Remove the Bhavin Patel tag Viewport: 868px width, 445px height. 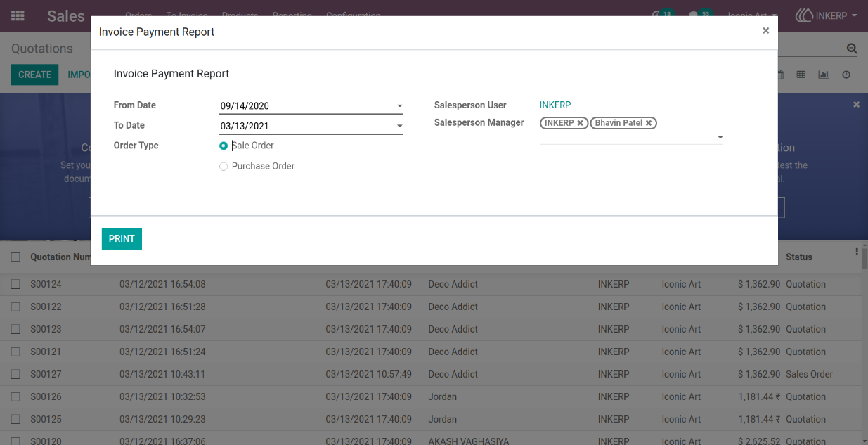[x=649, y=123]
